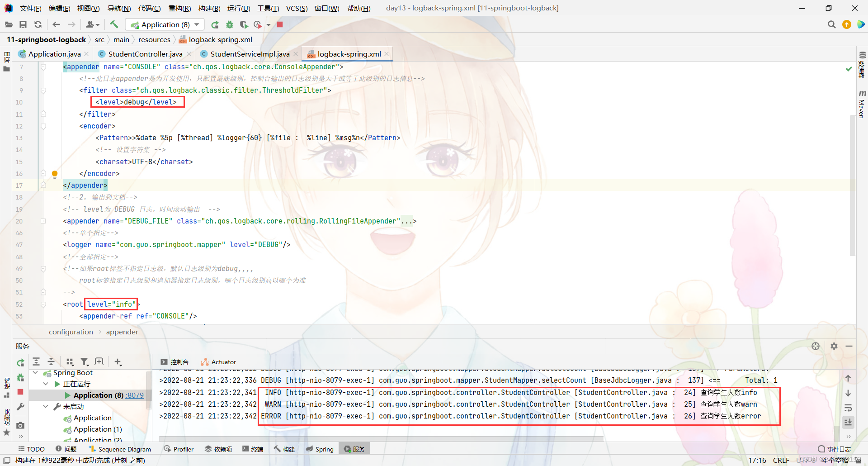Switch to the StudentController.java tab
The image size is (868, 466).
(145, 54)
